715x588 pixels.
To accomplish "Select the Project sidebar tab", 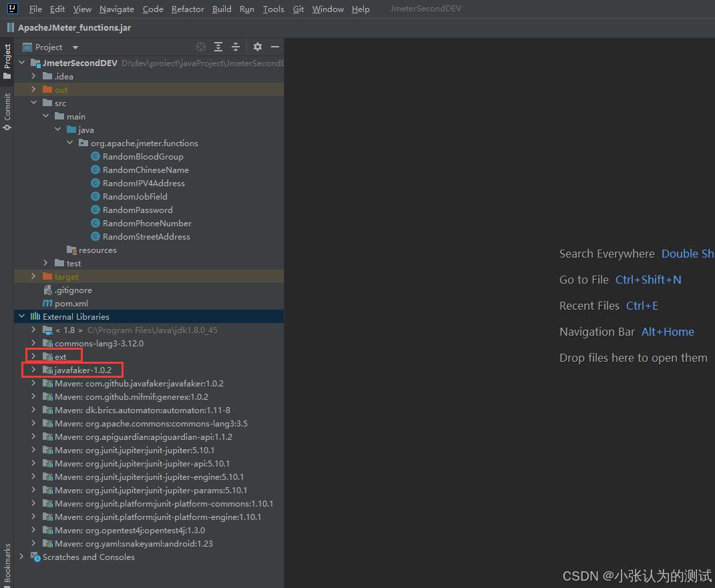I will click(x=7, y=61).
